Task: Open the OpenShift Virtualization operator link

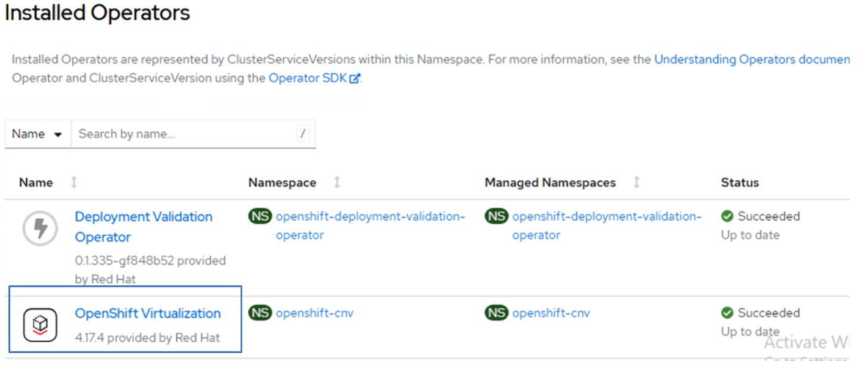Action: click(x=148, y=314)
